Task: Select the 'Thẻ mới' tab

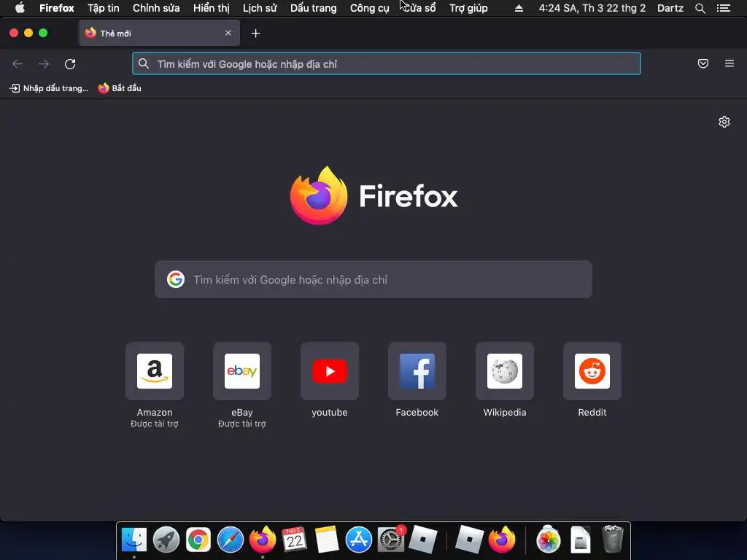Action: tap(159, 33)
